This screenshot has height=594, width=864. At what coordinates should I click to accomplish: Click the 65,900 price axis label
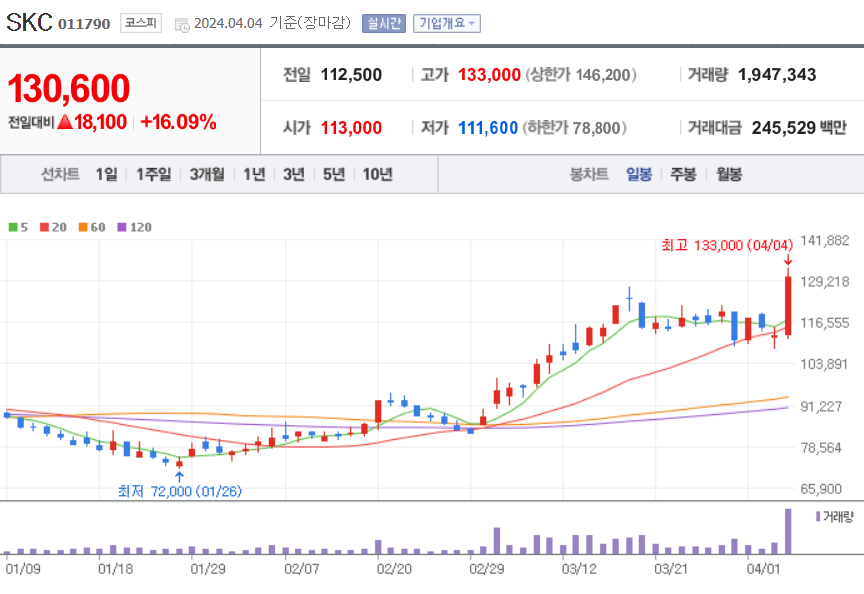point(821,489)
